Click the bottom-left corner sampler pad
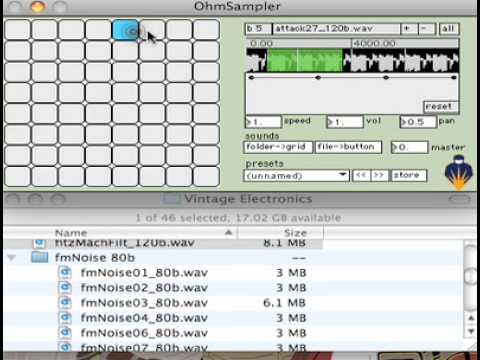The image size is (480, 360). [x=18, y=176]
